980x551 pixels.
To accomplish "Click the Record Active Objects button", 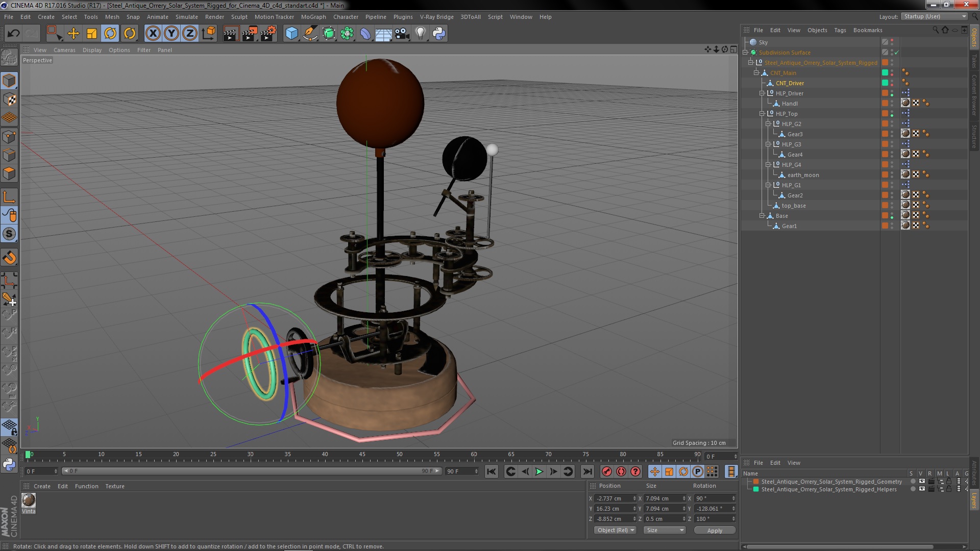I will tap(606, 472).
